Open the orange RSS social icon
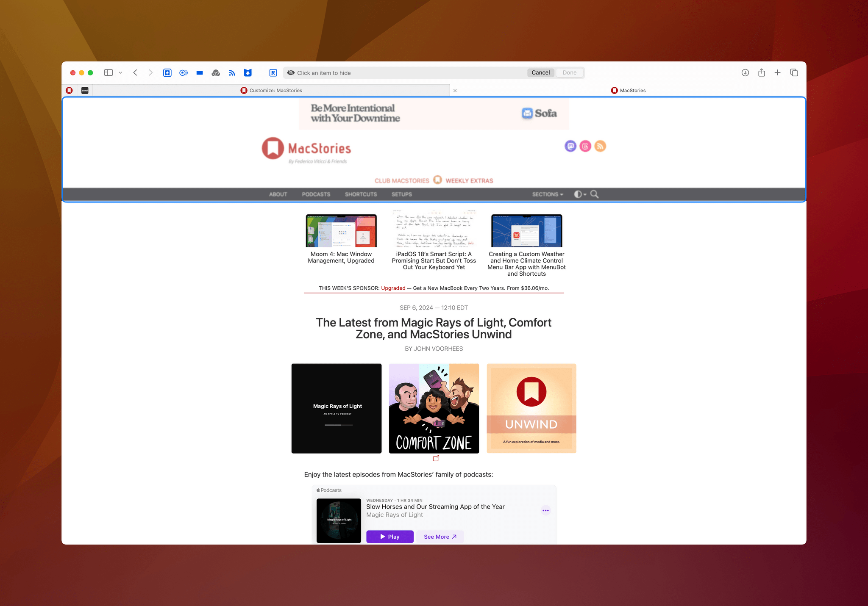This screenshot has height=606, width=868. pyautogui.click(x=600, y=146)
